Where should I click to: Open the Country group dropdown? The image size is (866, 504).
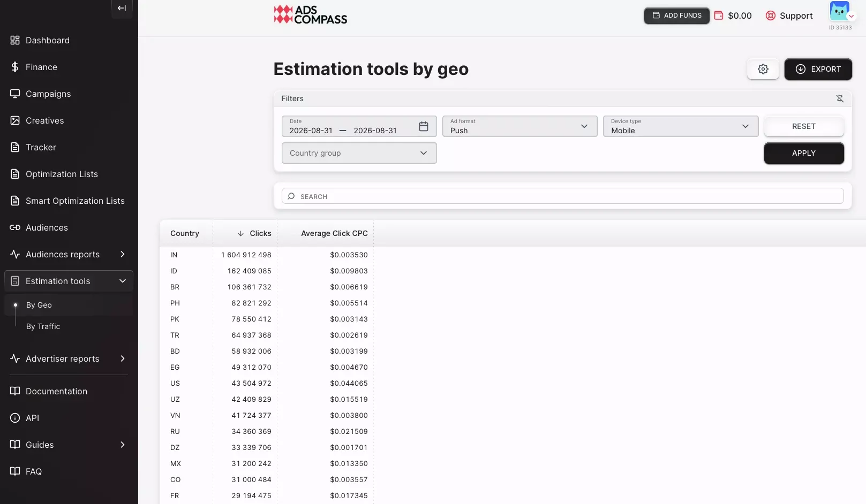click(x=359, y=153)
